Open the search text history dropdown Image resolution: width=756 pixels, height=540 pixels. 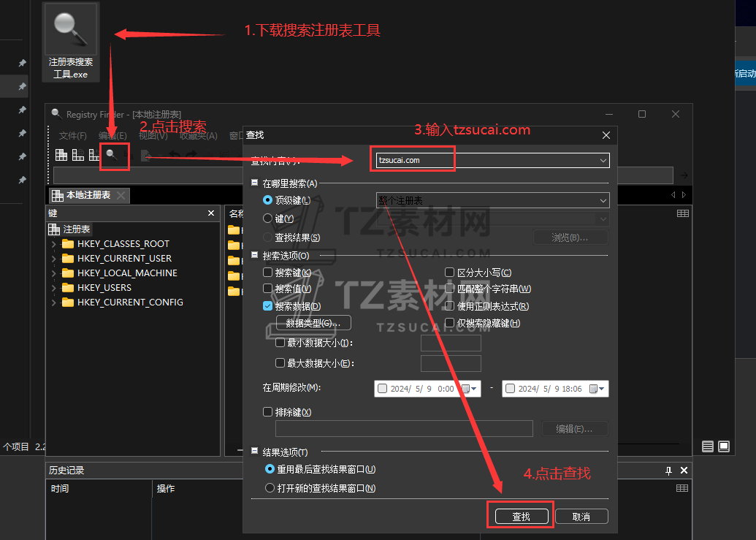603,161
